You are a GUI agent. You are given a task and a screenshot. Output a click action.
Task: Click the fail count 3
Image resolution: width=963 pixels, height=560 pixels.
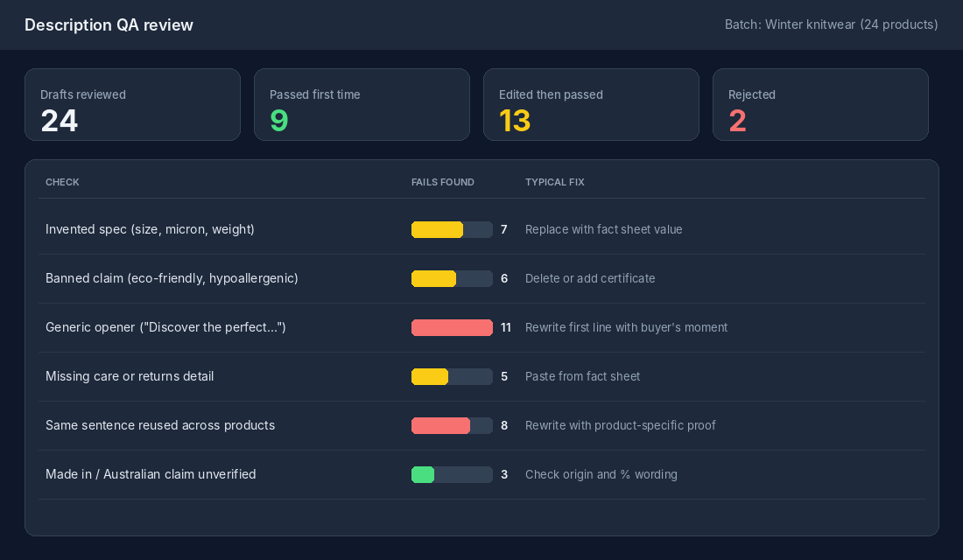click(504, 475)
